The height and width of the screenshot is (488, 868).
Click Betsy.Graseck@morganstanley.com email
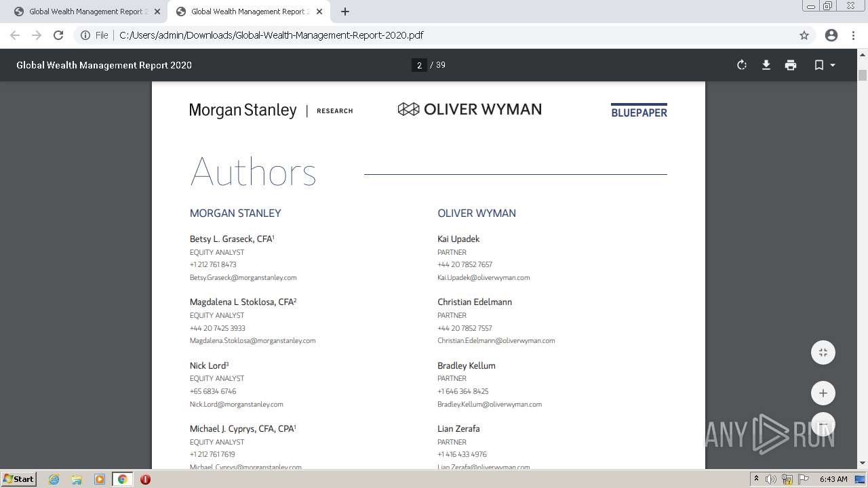click(x=243, y=277)
